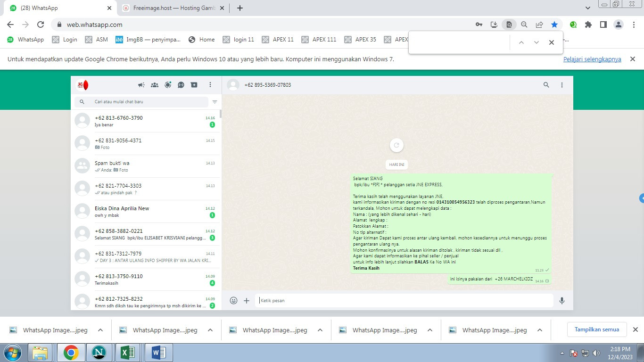Open the ImgBB bookmark
This screenshot has height=362, width=644.
(x=148, y=40)
